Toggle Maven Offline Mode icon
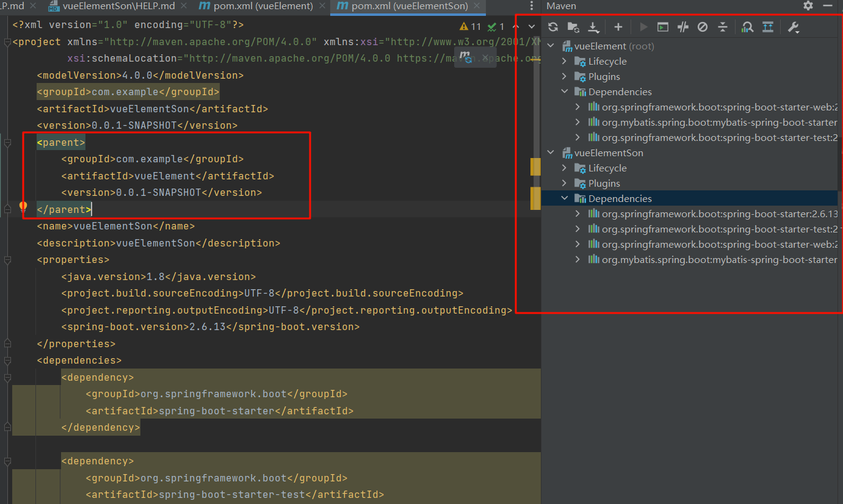This screenshot has height=504, width=843. pyautogui.click(x=683, y=27)
